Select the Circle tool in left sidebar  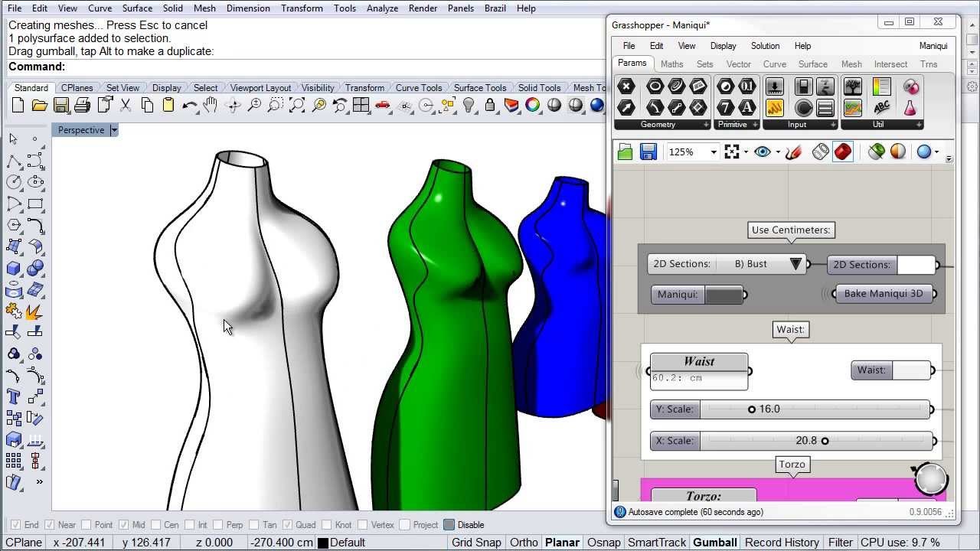[x=13, y=181]
